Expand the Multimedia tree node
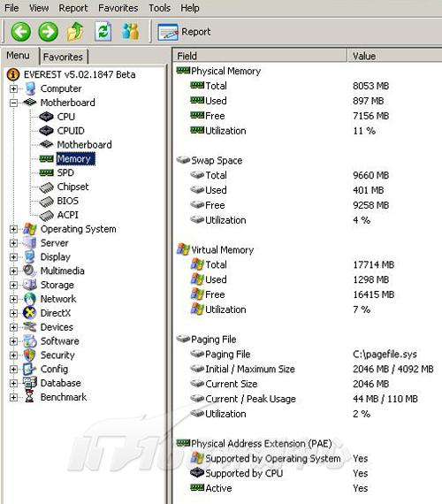 tap(13, 271)
